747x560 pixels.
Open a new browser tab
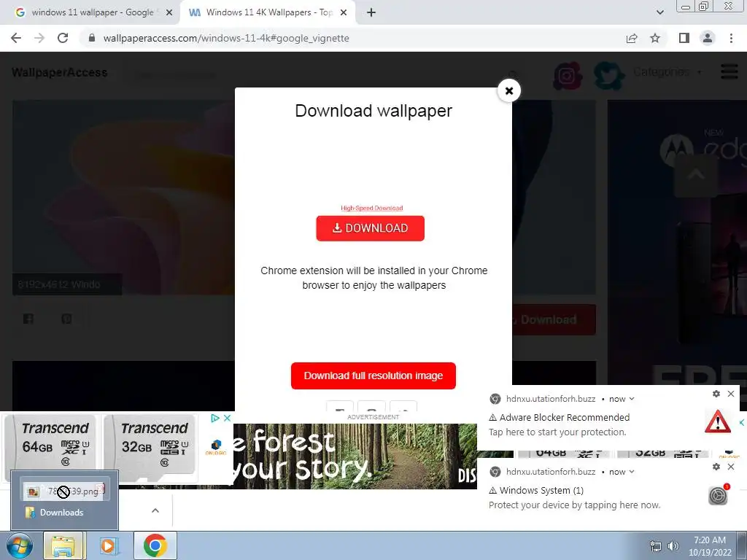[x=371, y=13]
